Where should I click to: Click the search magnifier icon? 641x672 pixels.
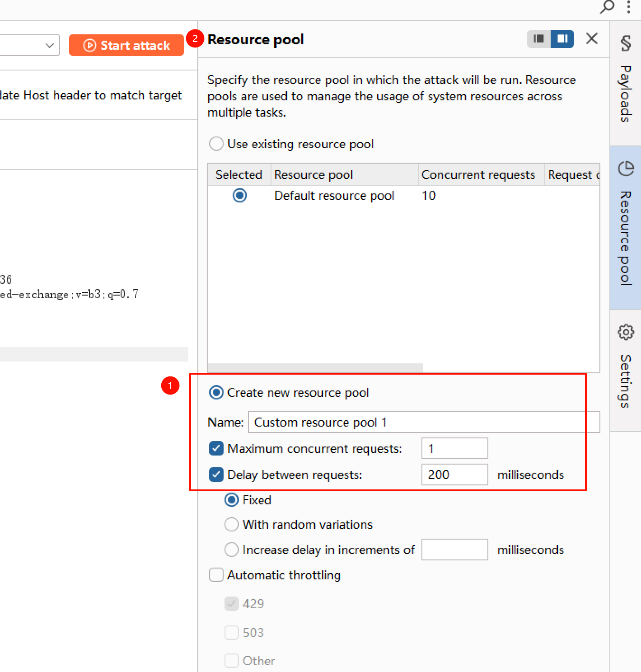607,7
